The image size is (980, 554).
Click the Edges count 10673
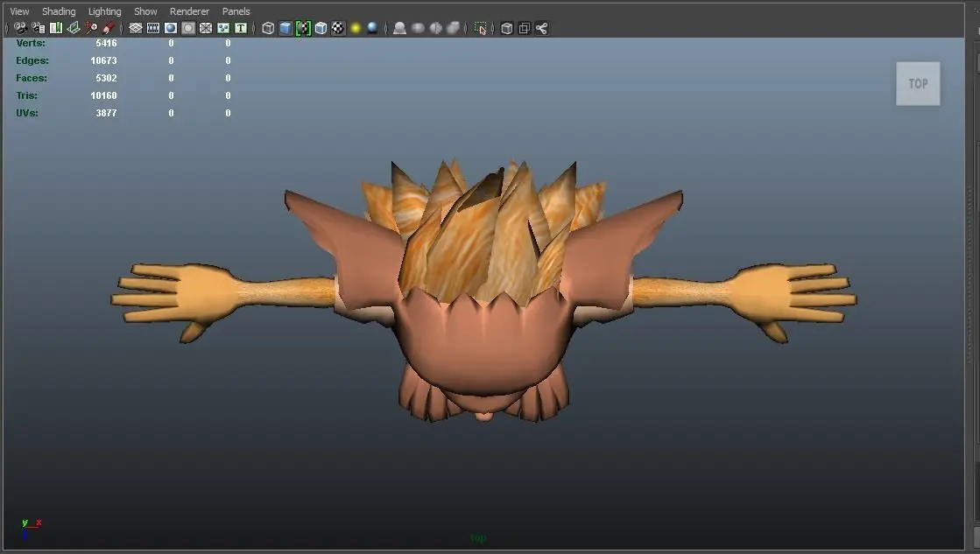tap(103, 60)
